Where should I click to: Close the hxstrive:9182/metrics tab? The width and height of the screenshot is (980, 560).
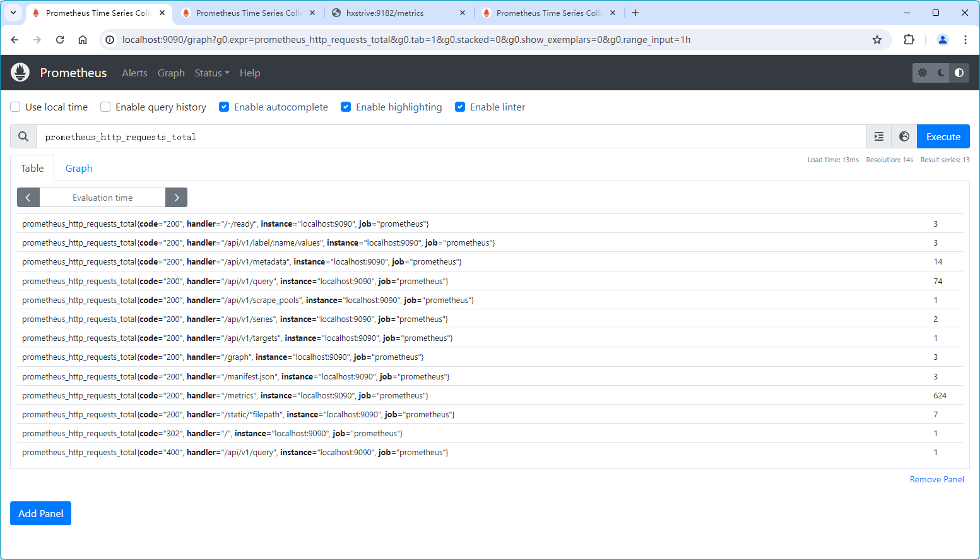463,13
